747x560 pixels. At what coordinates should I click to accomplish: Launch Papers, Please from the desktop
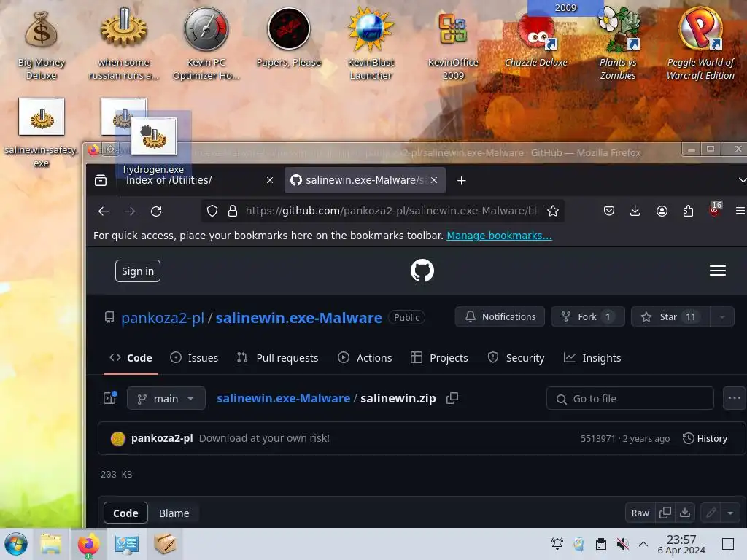pyautogui.click(x=289, y=38)
